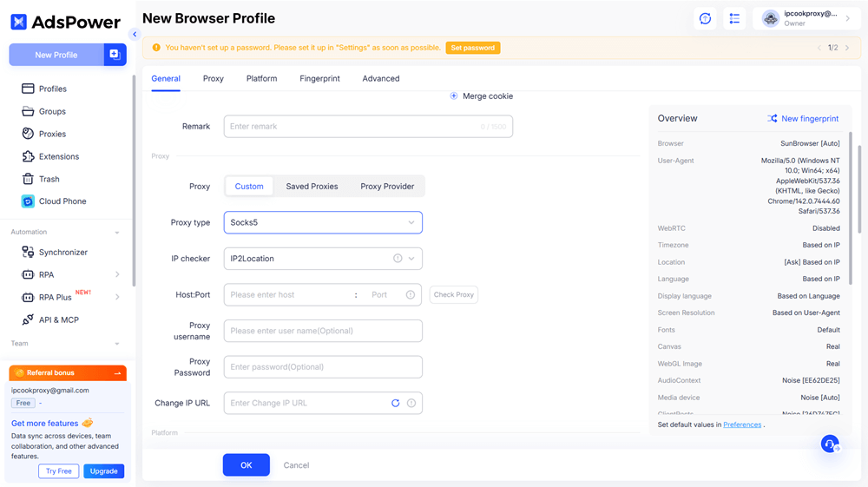The image size is (868, 487).
Task: Expand the IP checker dropdown
Action: (x=411, y=259)
